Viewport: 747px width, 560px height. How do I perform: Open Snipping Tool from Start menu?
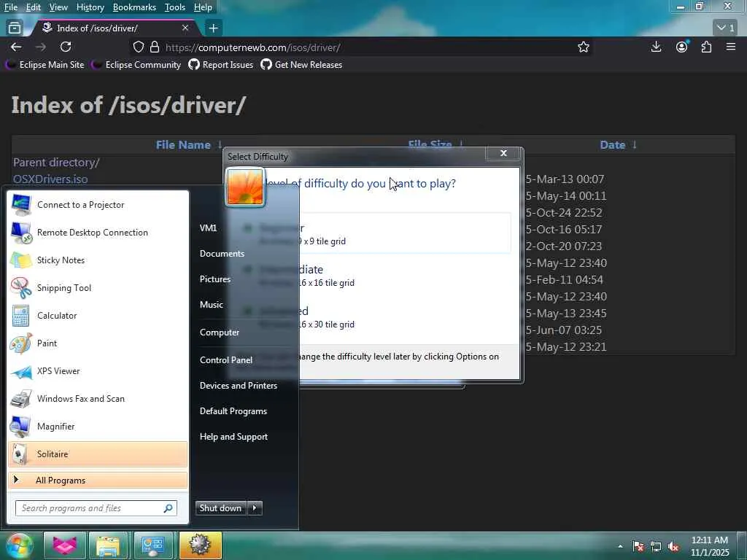click(98, 287)
